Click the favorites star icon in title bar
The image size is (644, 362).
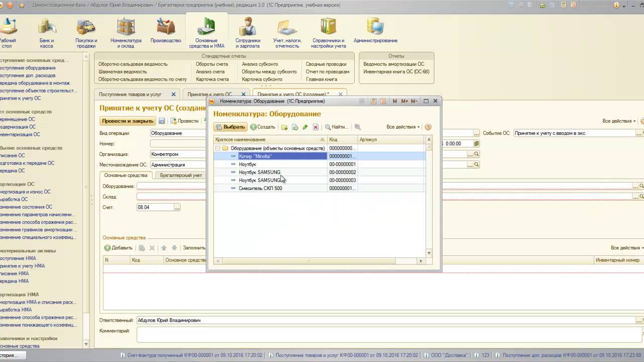coord(22,5)
